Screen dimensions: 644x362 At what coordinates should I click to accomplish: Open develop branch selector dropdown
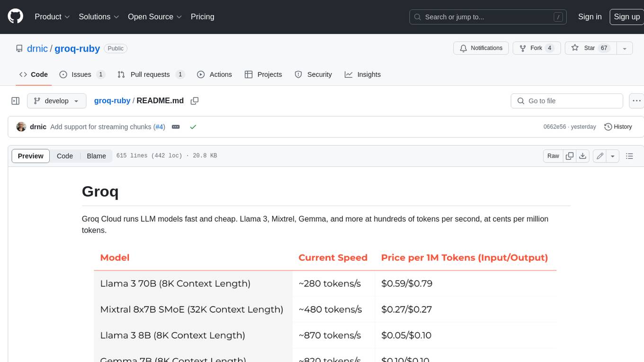[x=56, y=101]
